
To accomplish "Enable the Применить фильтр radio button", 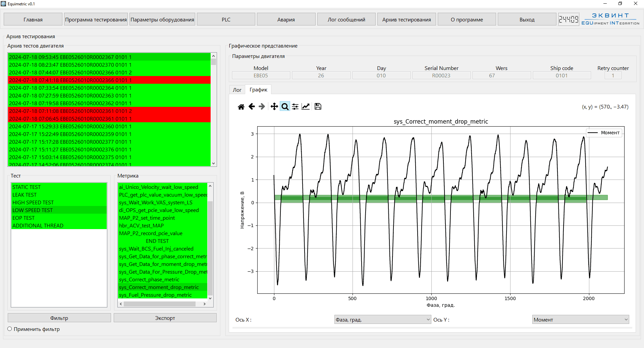I will point(10,329).
